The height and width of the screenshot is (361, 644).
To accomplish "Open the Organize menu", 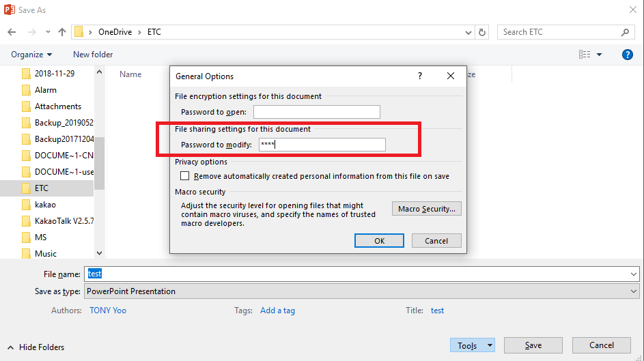I will [x=31, y=55].
